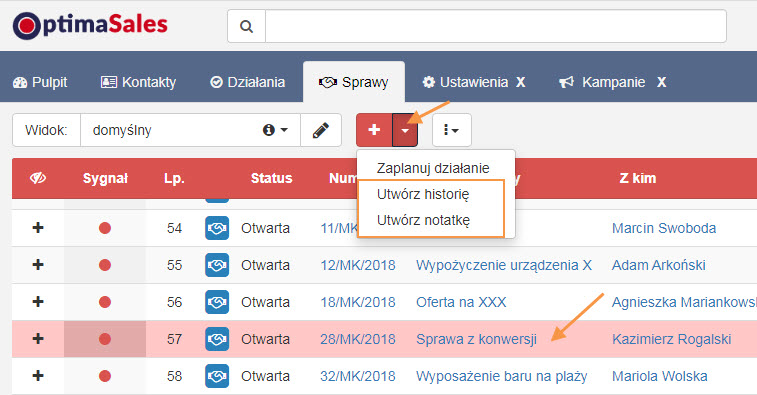Click the handshake status icon in row 56
This screenshot has height=395, width=757.
click(217, 302)
